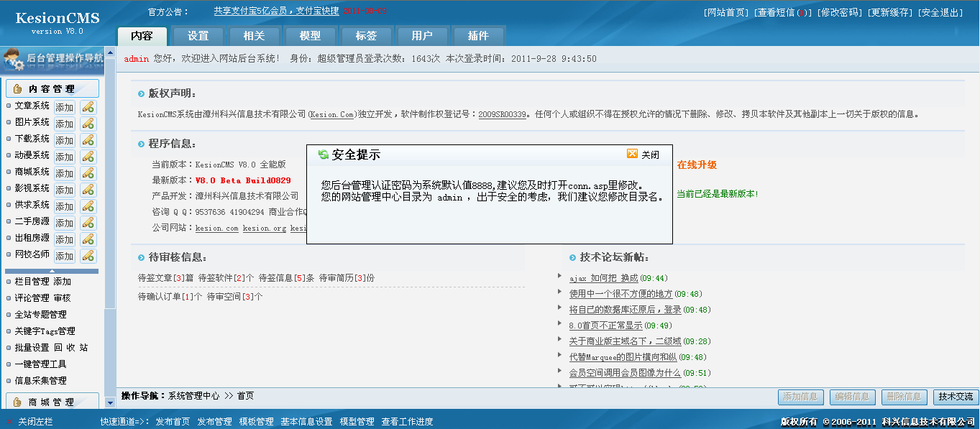Click the shopping icon on 商城管理 header

click(x=17, y=401)
